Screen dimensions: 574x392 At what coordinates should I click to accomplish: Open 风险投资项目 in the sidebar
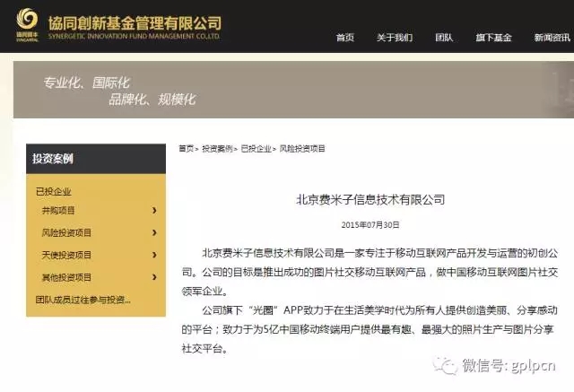pyautogui.click(x=66, y=233)
